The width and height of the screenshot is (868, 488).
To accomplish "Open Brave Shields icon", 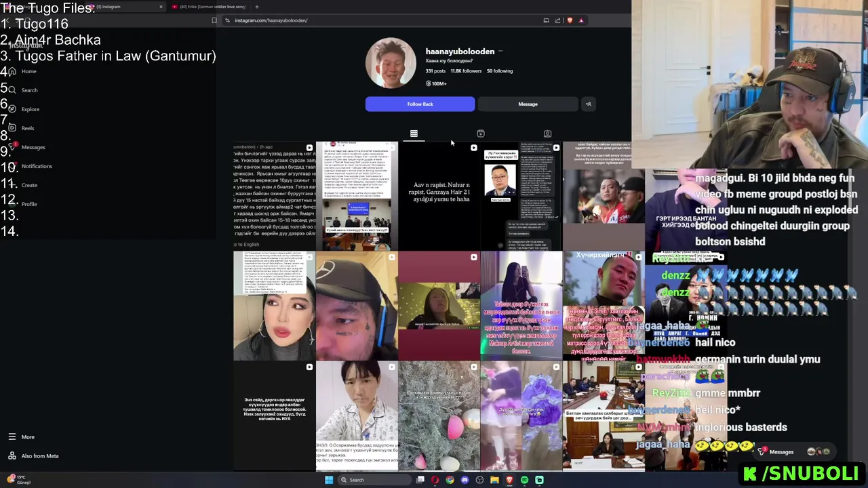I will click(570, 20).
